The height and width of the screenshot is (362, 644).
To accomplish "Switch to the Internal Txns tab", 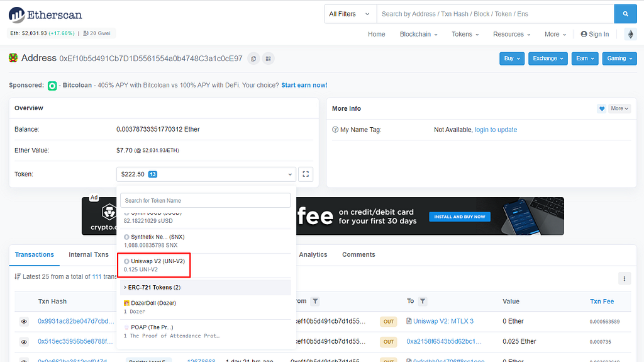I will click(89, 254).
